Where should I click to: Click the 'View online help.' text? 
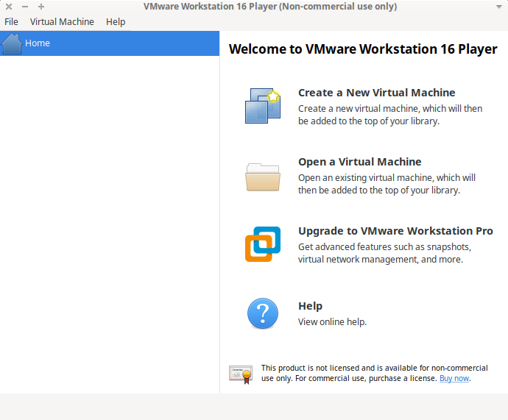332,322
